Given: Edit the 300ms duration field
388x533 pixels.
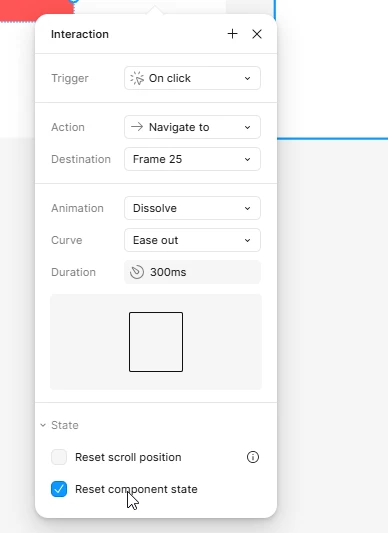Looking at the screenshot, I should [192, 272].
